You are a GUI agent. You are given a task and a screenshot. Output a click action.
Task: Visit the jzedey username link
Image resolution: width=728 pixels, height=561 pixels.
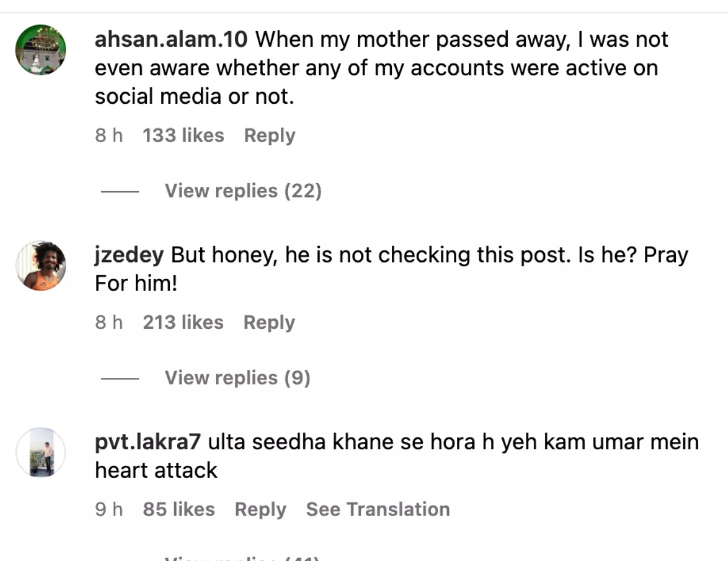[129, 255]
